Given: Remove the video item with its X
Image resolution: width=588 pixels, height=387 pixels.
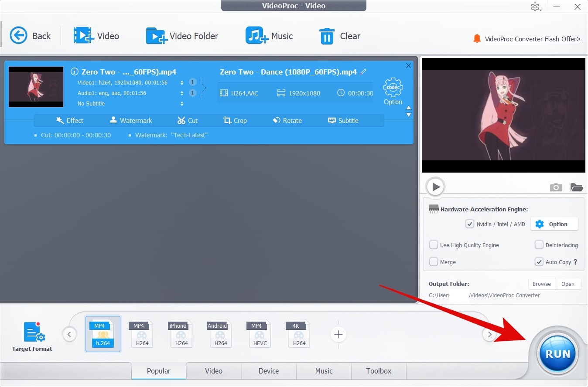Looking at the screenshot, I should click(408, 65).
